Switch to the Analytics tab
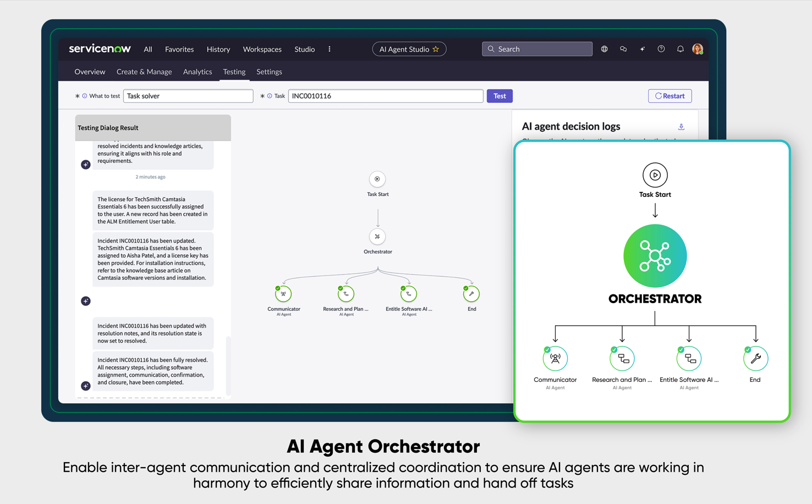 click(197, 72)
